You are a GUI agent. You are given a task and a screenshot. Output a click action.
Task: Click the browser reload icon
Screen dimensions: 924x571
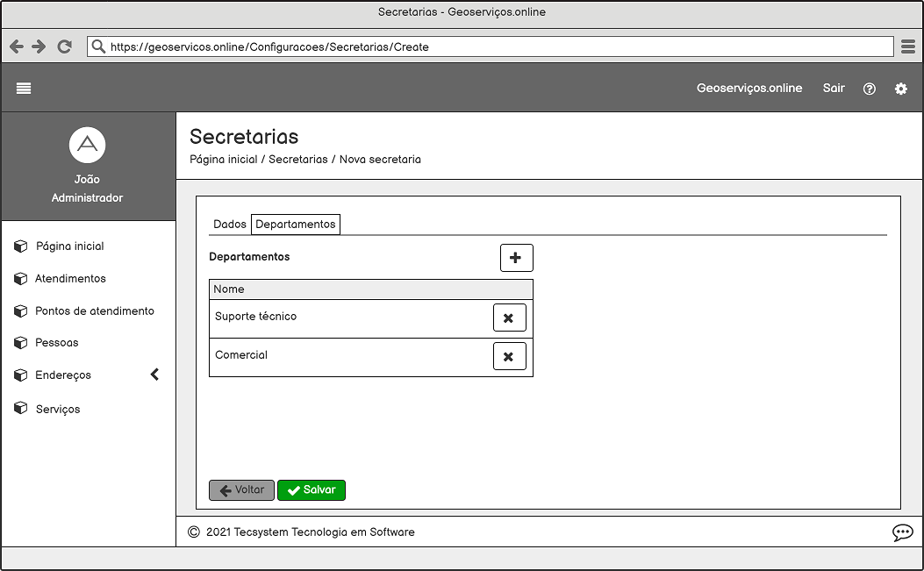64,46
